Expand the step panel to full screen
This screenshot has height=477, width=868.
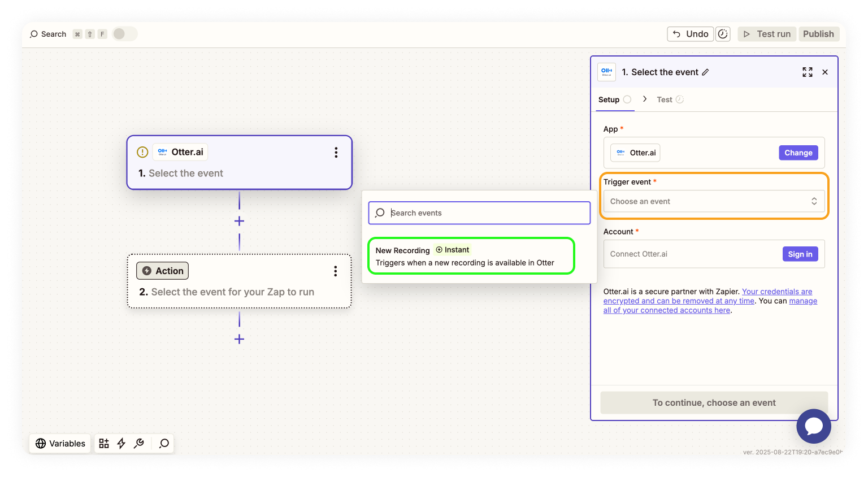807,72
